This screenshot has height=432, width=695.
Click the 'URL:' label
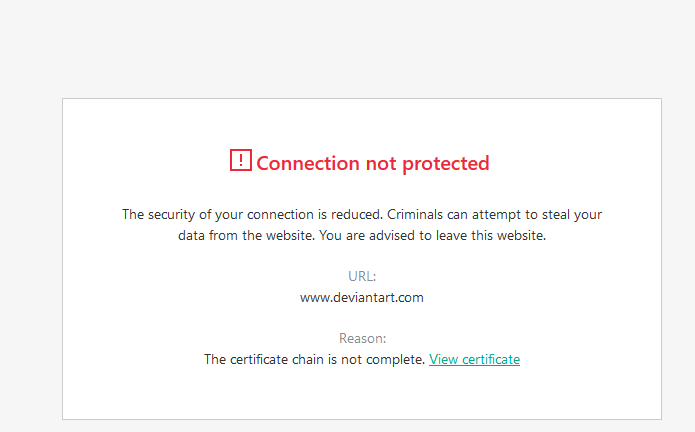coord(362,276)
